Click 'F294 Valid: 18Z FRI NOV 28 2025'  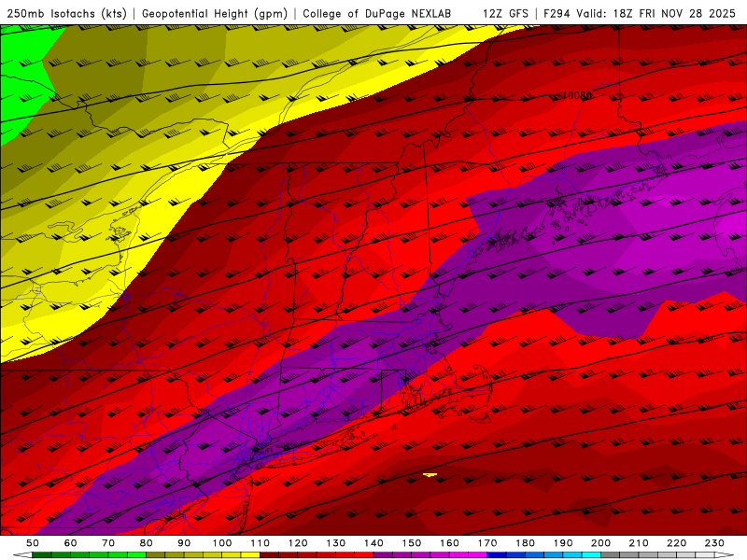click(x=640, y=13)
